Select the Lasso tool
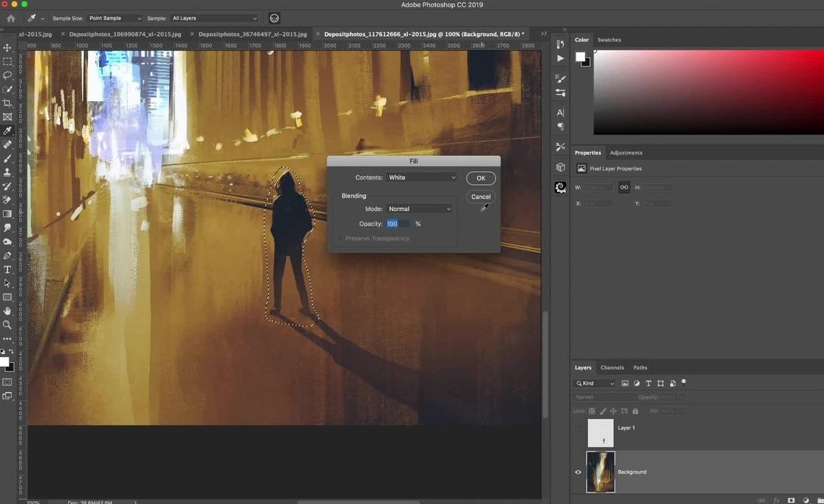 (7, 75)
